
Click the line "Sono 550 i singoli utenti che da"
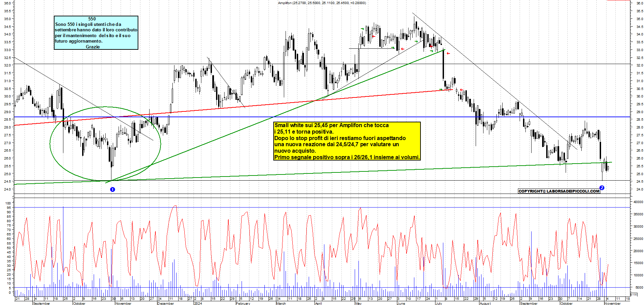(88, 24)
